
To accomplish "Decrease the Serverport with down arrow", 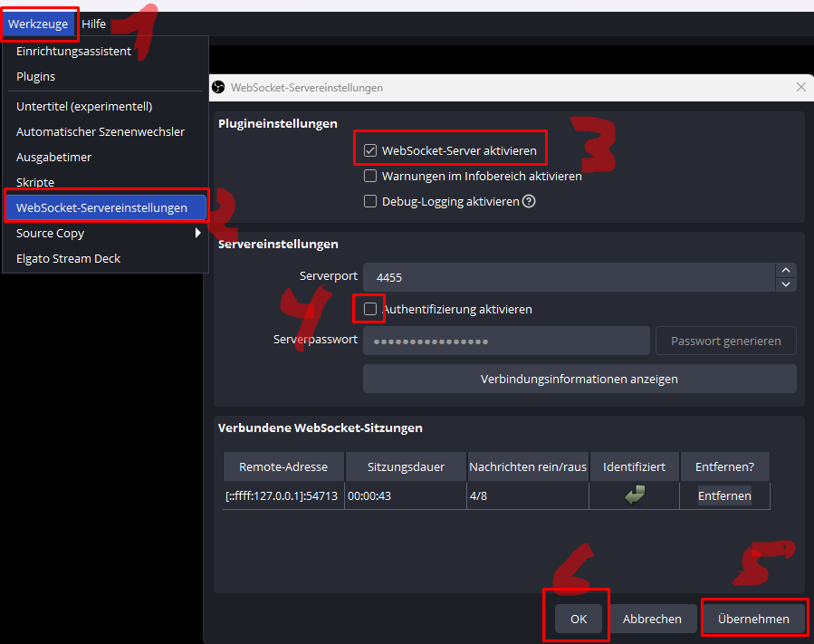I will pos(786,284).
